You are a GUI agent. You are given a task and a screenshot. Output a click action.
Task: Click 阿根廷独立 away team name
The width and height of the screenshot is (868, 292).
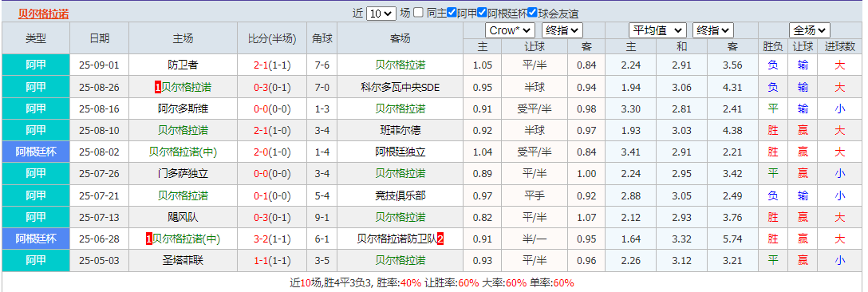point(400,152)
